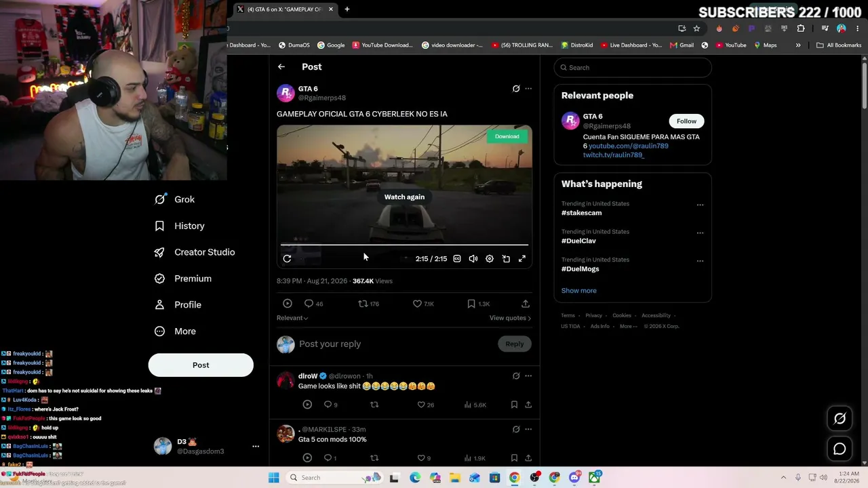The width and height of the screenshot is (868, 488).
Task: Mute the video volume
Action: 473,258
